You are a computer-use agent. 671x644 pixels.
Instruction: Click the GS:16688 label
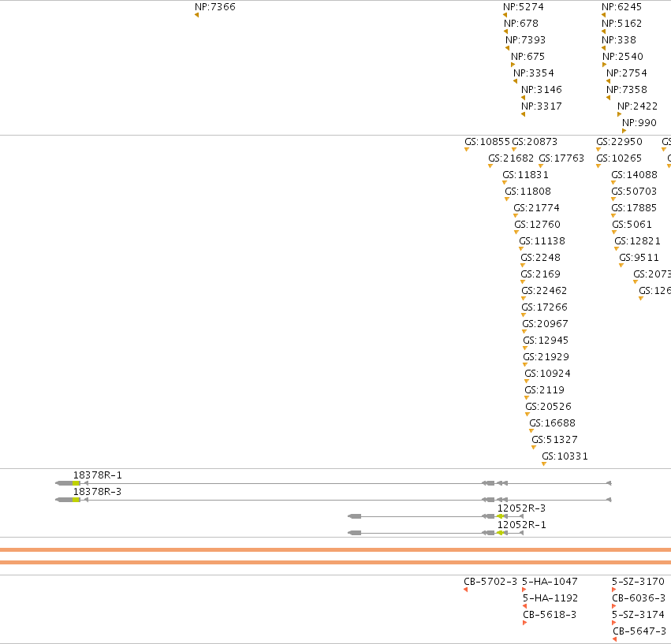pos(552,423)
